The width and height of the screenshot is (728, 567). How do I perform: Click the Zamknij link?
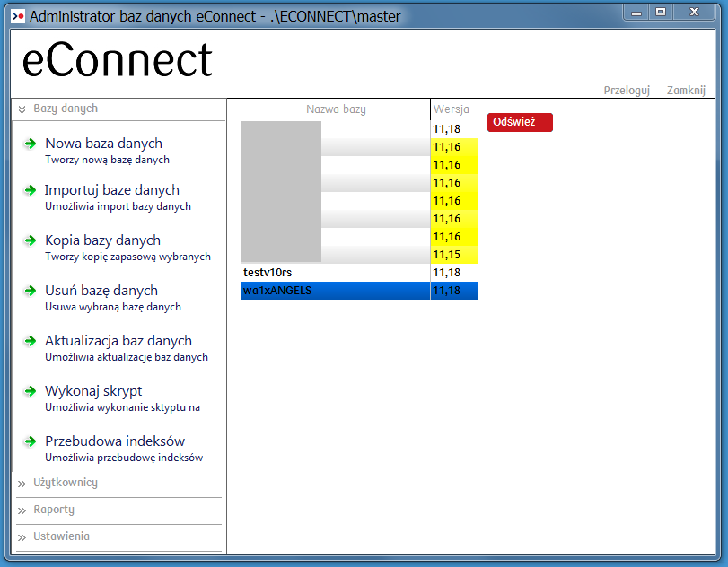[x=686, y=90]
